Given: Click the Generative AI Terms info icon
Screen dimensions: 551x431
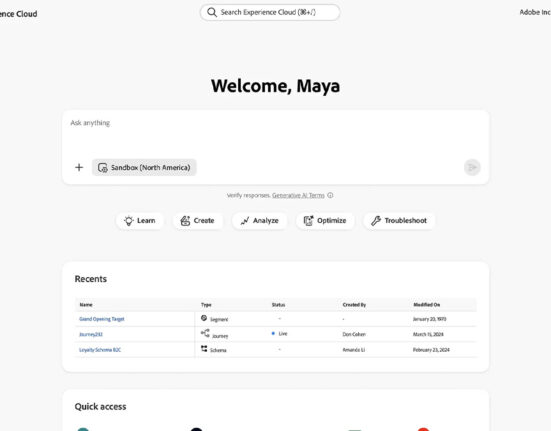Looking at the screenshot, I should 330,195.
